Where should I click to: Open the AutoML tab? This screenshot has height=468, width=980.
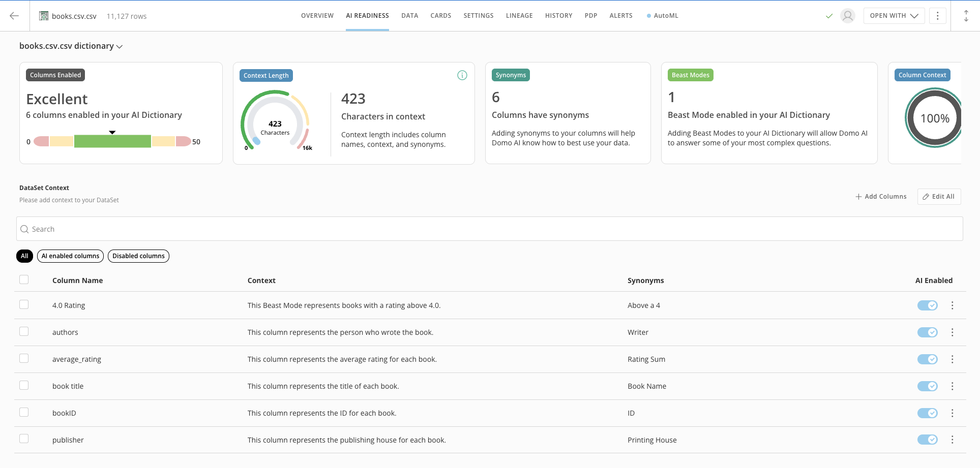[x=663, y=16]
